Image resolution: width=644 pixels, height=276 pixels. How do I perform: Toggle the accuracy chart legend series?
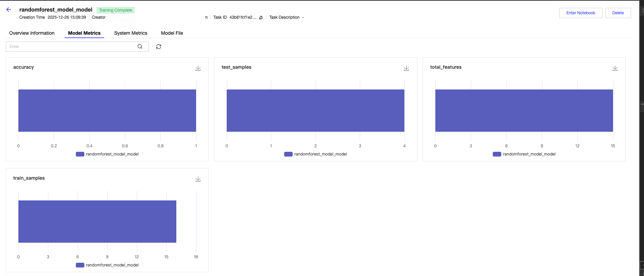pos(108,154)
